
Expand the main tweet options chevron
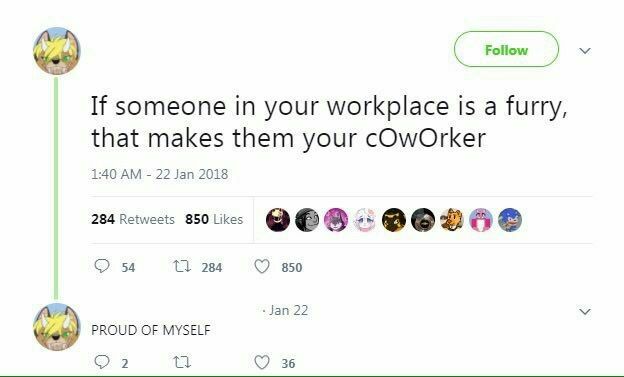pos(585,51)
